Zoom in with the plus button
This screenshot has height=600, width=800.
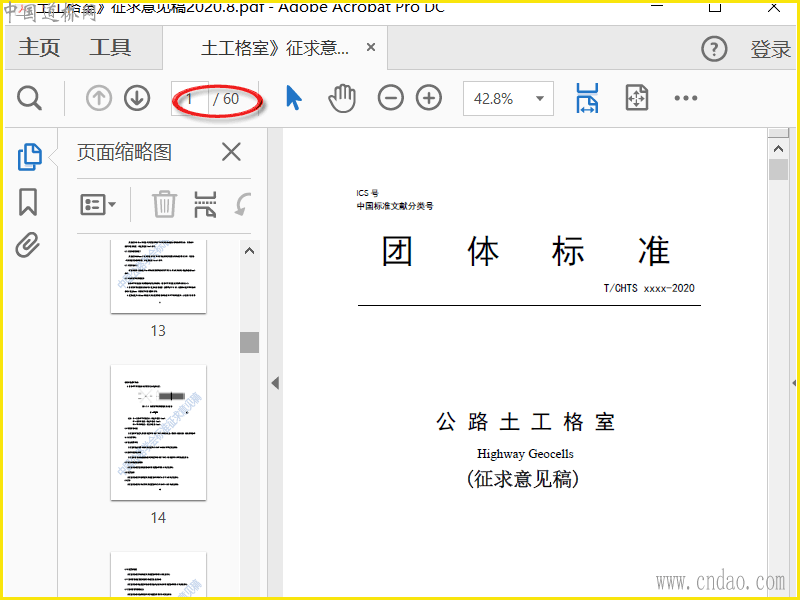click(x=429, y=98)
